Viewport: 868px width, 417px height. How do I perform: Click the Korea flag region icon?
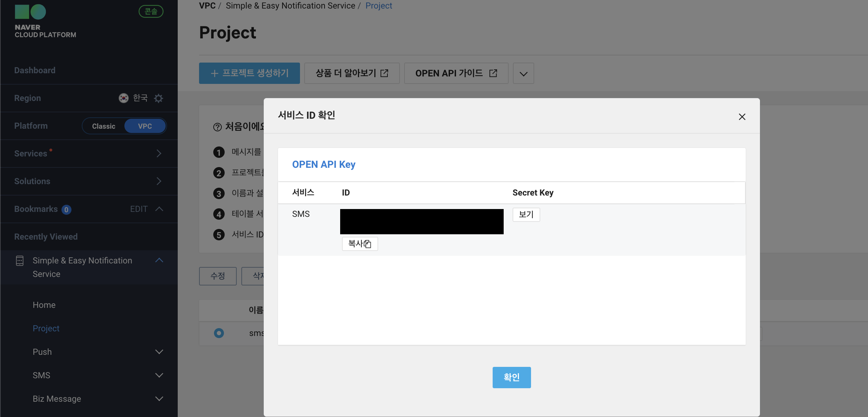point(123,98)
